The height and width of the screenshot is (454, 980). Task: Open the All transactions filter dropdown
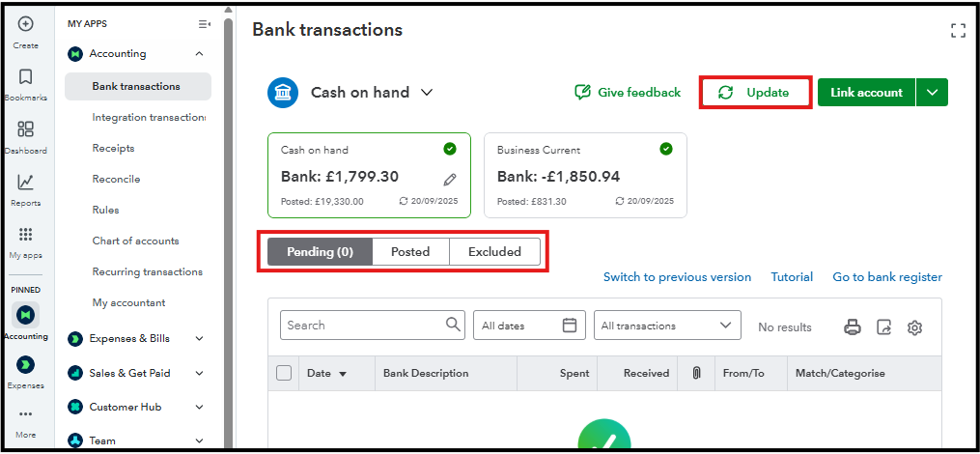tap(667, 326)
